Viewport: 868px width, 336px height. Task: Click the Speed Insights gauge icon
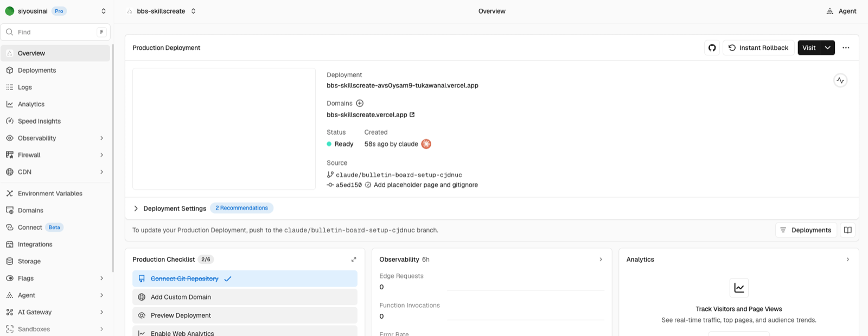[x=10, y=121]
